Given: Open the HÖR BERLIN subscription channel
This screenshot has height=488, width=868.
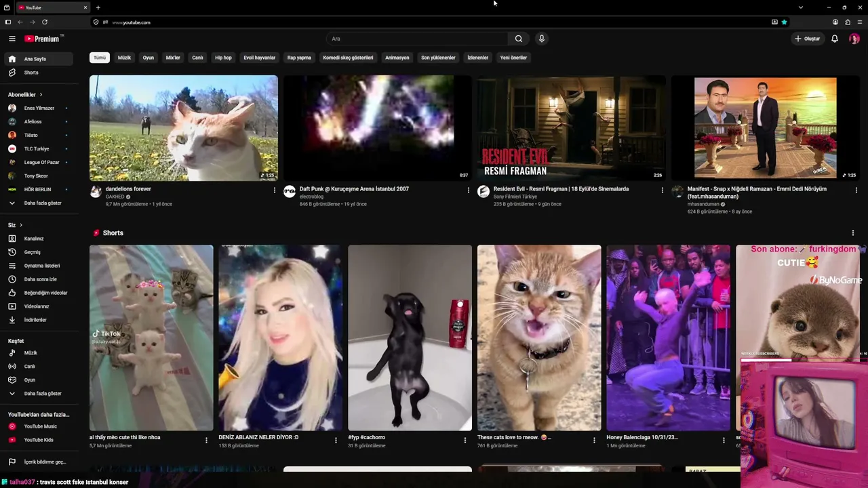Looking at the screenshot, I should [x=38, y=190].
